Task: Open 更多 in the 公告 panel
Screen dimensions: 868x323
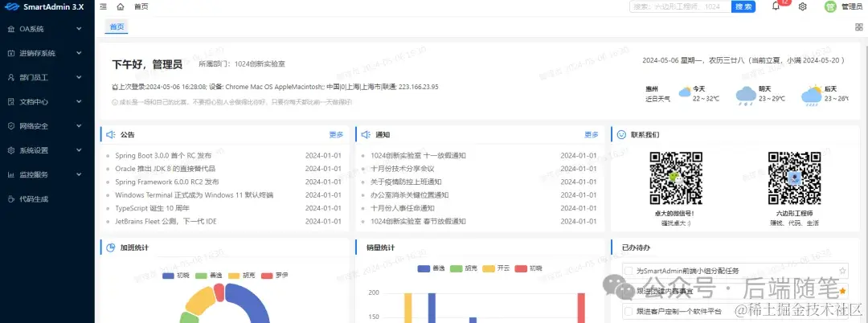Action: (336, 134)
